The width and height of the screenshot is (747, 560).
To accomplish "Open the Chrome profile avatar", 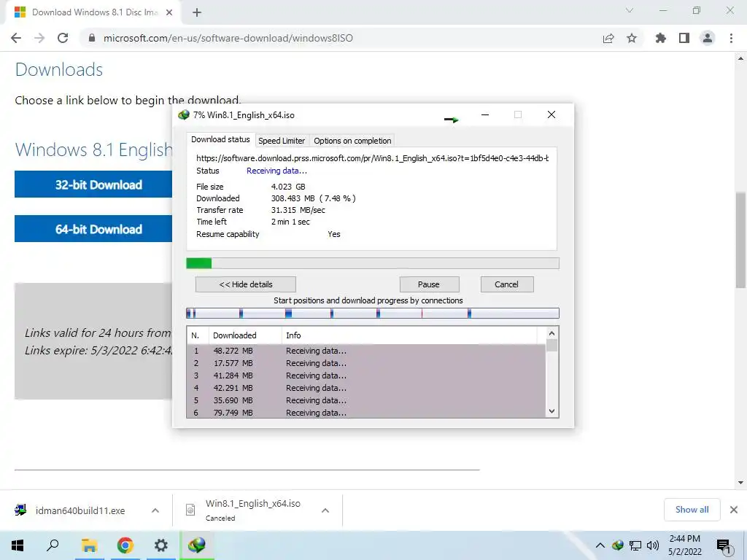I will click(708, 38).
